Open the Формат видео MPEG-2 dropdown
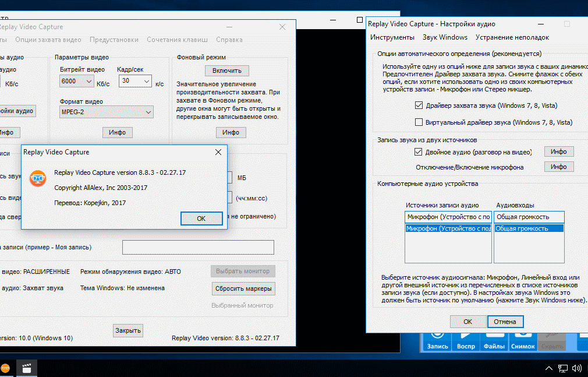The width and height of the screenshot is (588, 377). 106,112
